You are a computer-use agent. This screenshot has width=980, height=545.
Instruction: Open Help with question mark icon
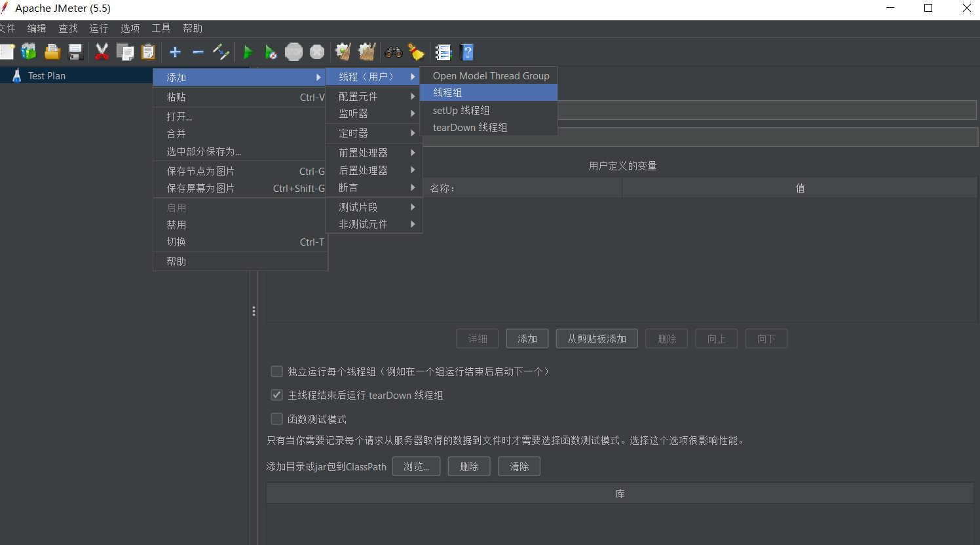tap(467, 52)
